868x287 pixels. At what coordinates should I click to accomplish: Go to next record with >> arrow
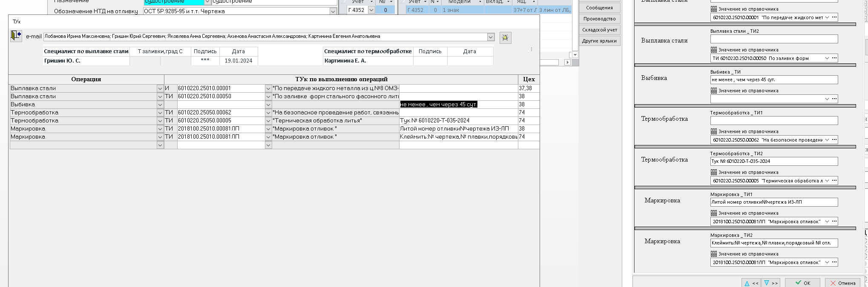coord(770,283)
